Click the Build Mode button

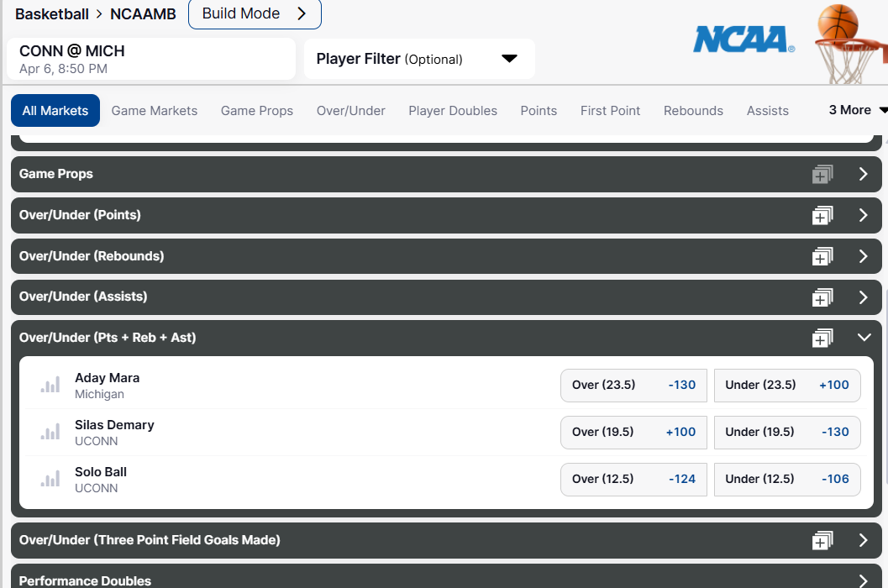pos(254,14)
